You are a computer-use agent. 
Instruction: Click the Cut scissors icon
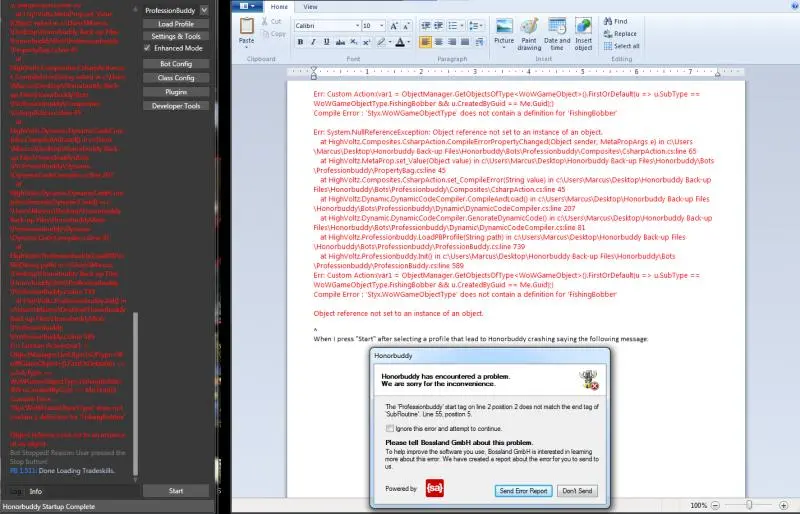(x=265, y=21)
